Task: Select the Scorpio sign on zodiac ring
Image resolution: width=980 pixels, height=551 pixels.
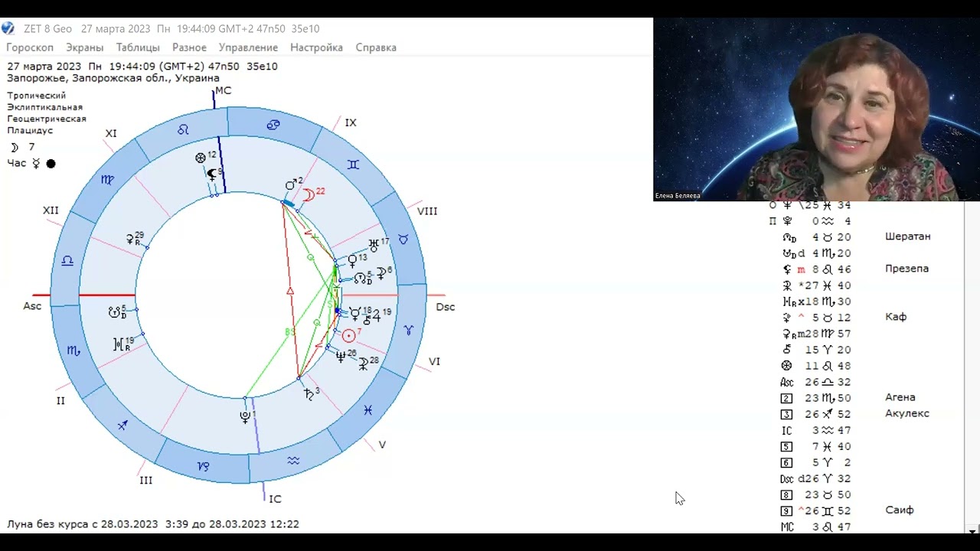Action: (73, 350)
